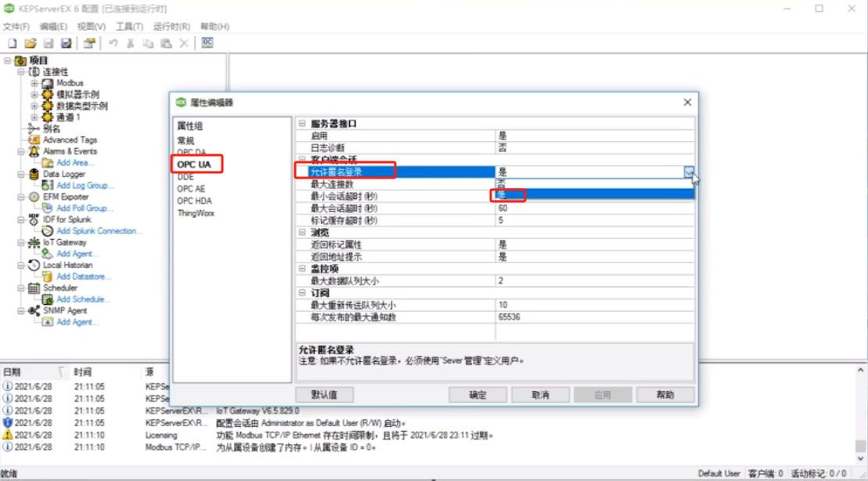Click the Copy toolbar icon
Image resolution: width=868 pixels, height=481 pixels.
point(148,43)
